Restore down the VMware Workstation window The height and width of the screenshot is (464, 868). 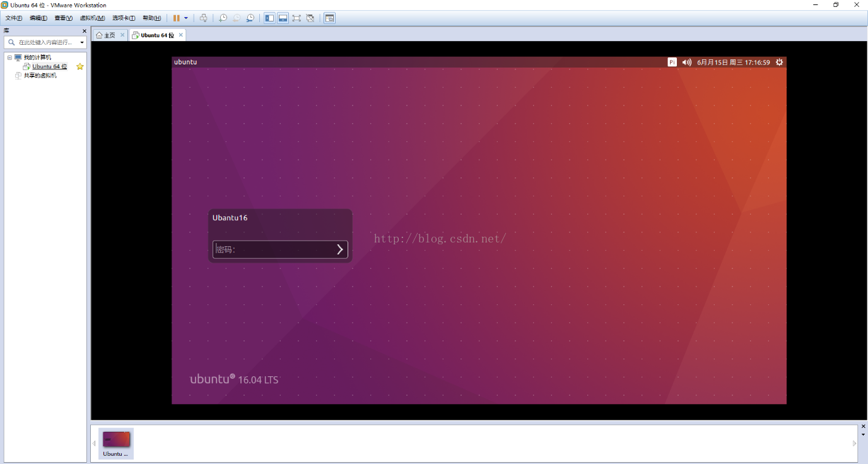836,4
